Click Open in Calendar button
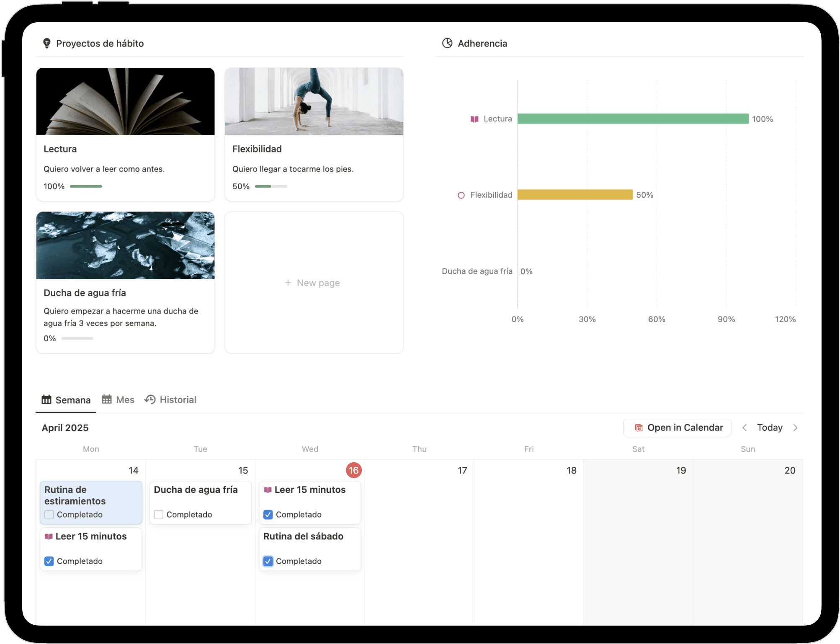The height and width of the screenshot is (644, 840). tap(678, 428)
